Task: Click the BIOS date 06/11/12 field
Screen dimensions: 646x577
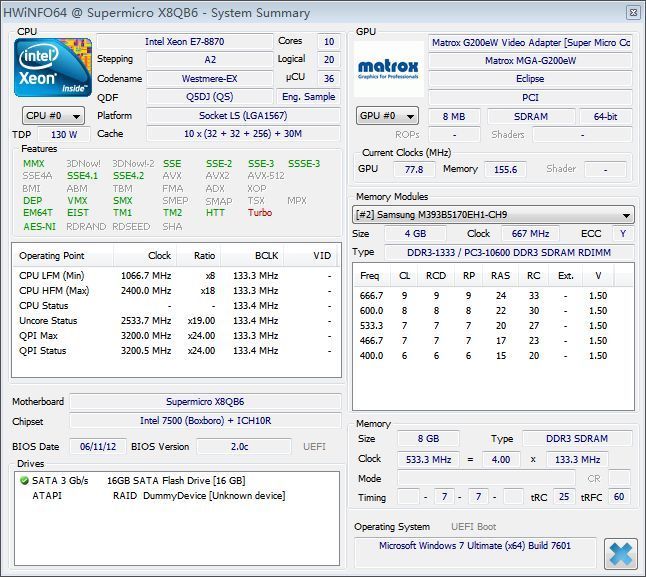Action: [98, 447]
